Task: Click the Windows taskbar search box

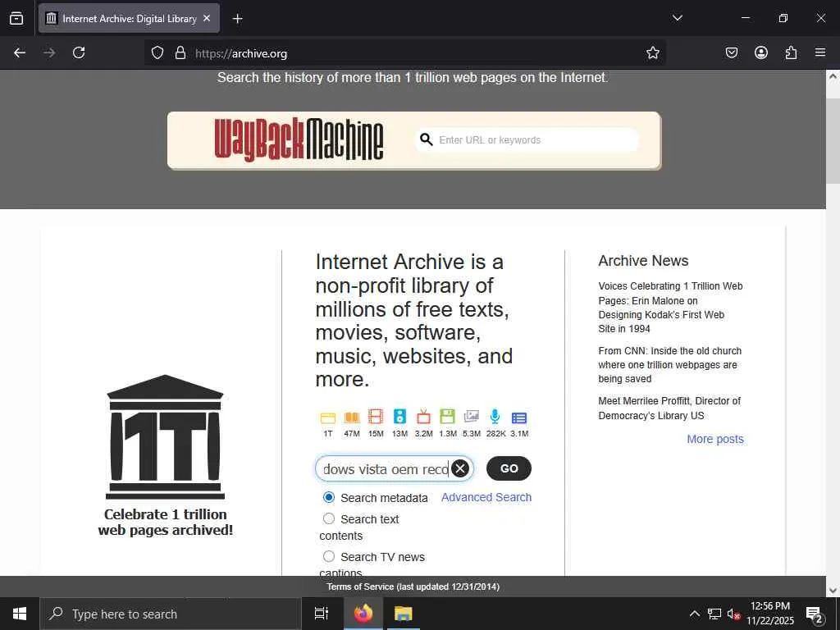Action: pos(171,614)
